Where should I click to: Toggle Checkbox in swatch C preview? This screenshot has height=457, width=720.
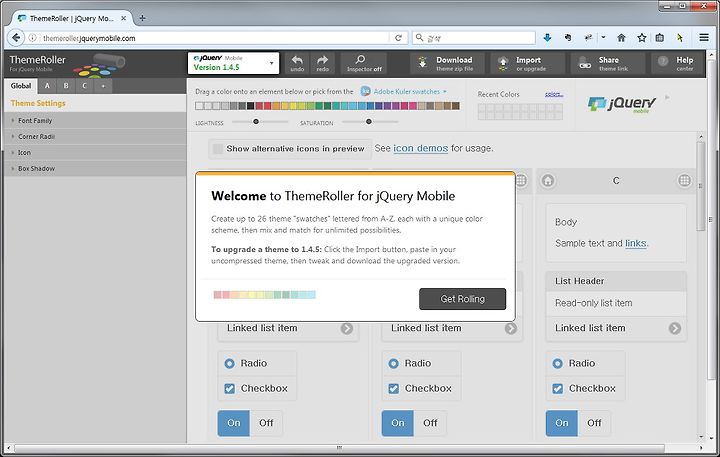pos(557,389)
